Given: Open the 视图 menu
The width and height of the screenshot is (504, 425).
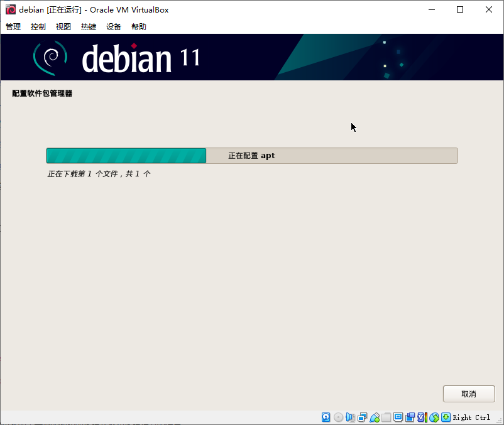Looking at the screenshot, I should (x=63, y=26).
